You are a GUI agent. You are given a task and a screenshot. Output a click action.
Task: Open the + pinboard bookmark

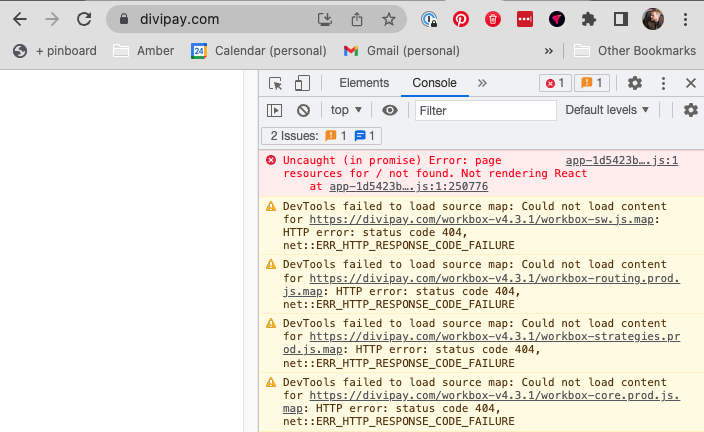pos(55,51)
